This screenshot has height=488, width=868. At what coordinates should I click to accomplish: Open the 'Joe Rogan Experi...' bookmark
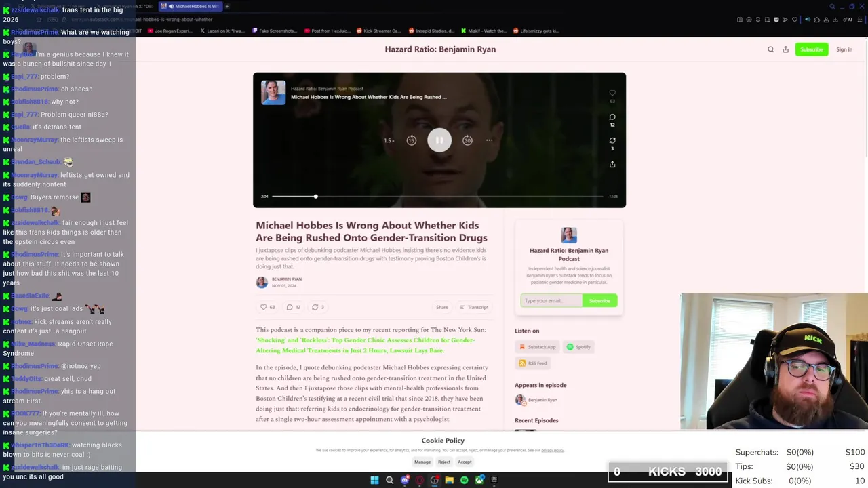pyautogui.click(x=170, y=30)
